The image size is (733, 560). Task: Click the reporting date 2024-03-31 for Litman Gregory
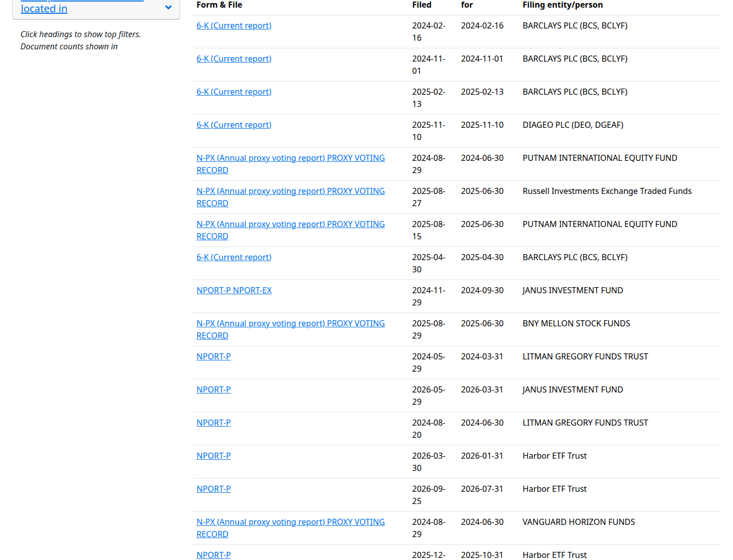point(483,356)
